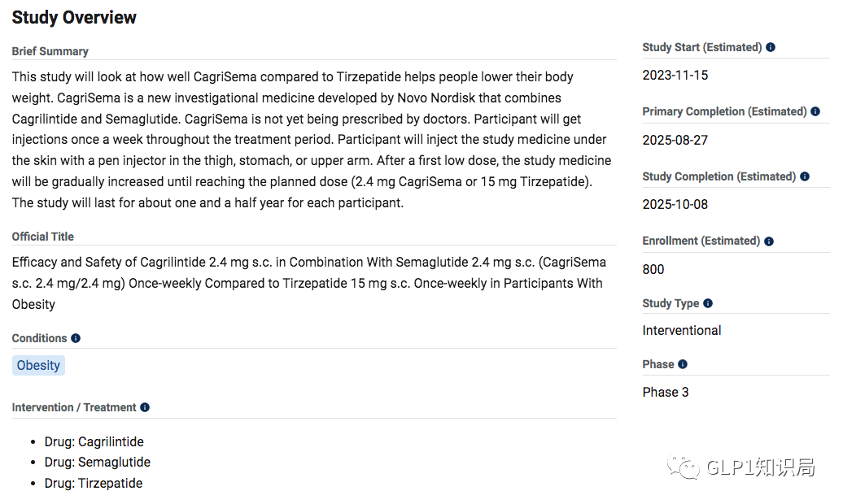This screenshot has width=843, height=504.
Task: Click info icon beside Conditions
Action: [76, 338]
